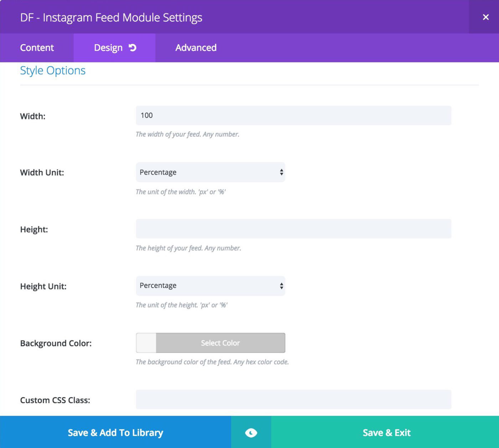Image resolution: width=499 pixels, height=448 pixels.
Task: Click 'The unit of the width' hint
Action: (x=181, y=192)
